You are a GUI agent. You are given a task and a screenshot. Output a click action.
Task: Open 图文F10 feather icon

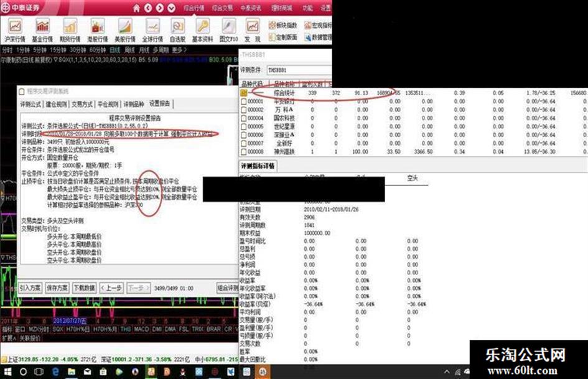229,30
